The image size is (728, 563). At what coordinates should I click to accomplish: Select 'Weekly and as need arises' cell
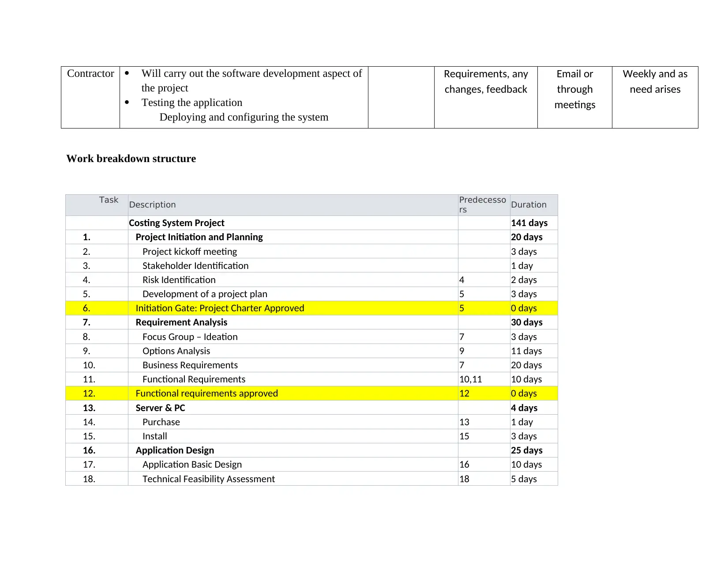point(655,97)
